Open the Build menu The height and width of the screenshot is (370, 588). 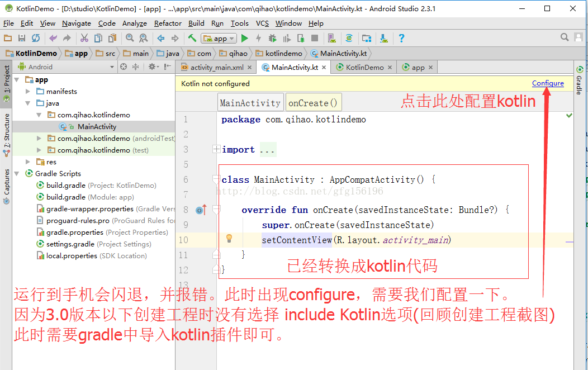pos(196,23)
